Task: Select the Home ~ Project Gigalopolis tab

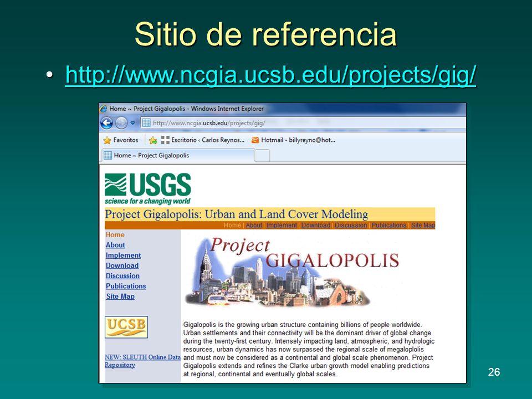Action: [x=178, y=155]
